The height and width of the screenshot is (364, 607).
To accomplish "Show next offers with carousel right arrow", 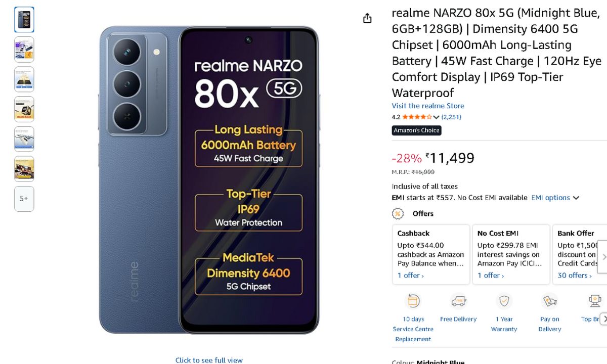I will (603, 257).
